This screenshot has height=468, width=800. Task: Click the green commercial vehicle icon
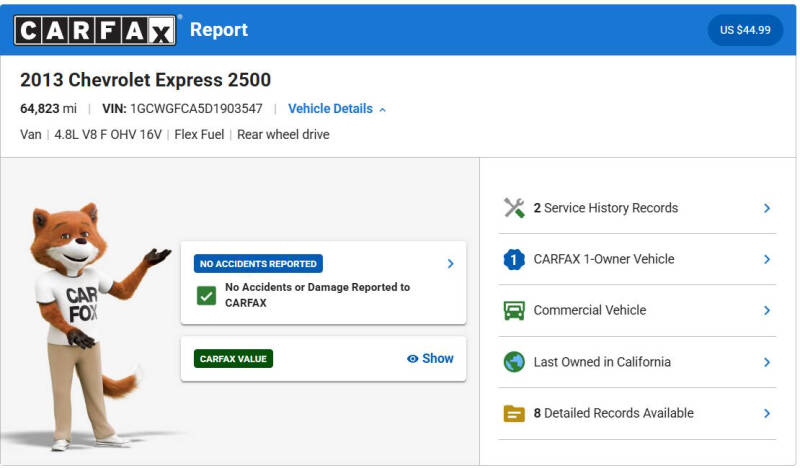[514, 310]
